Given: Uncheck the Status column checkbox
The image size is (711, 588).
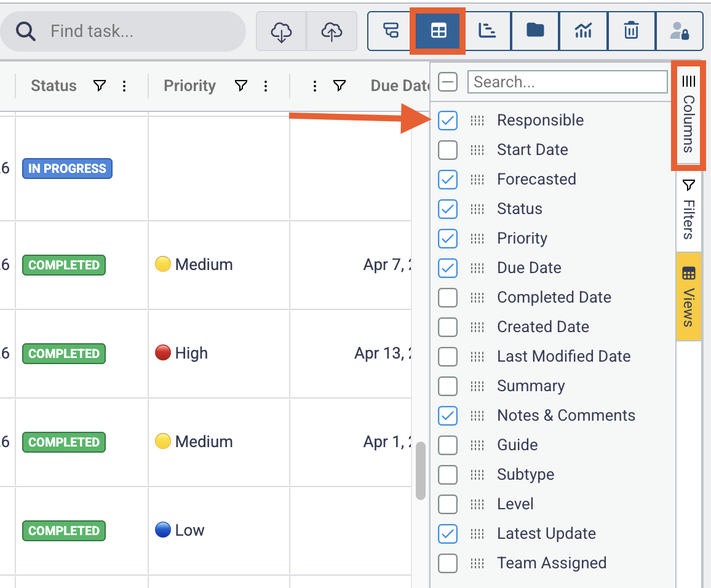Looking at the screenshot, I should coord(448,209).
